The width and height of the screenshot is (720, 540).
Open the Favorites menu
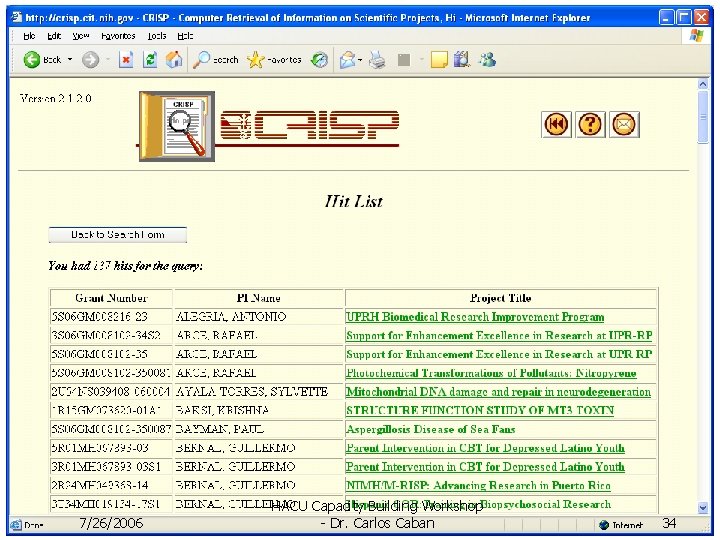(x=118, y=36)
